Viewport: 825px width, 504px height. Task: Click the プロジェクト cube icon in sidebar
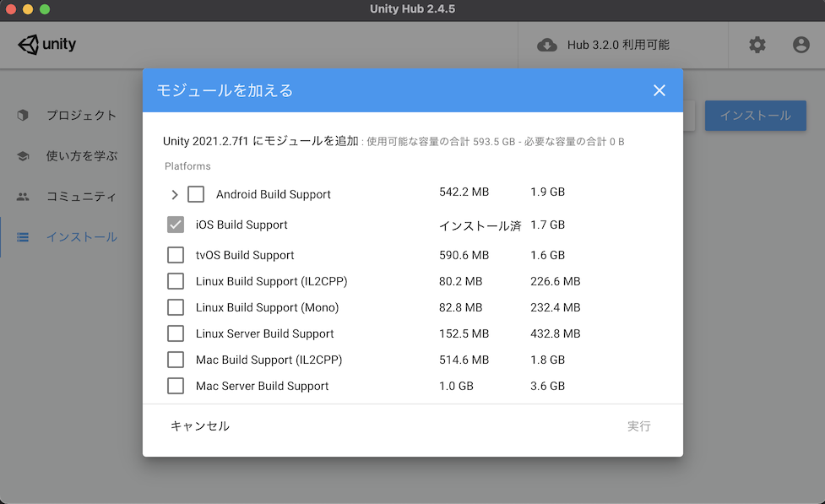24,115
